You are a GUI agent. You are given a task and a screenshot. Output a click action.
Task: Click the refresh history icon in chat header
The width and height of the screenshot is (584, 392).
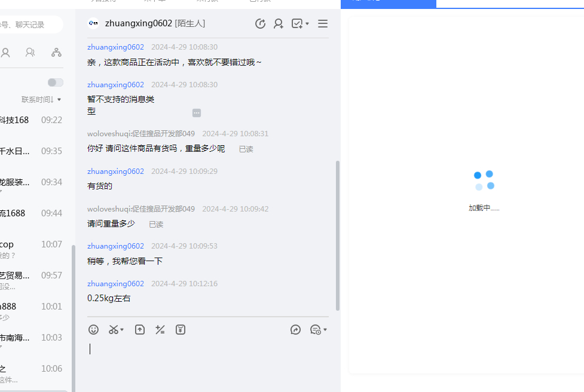click(x=260, y=24)
